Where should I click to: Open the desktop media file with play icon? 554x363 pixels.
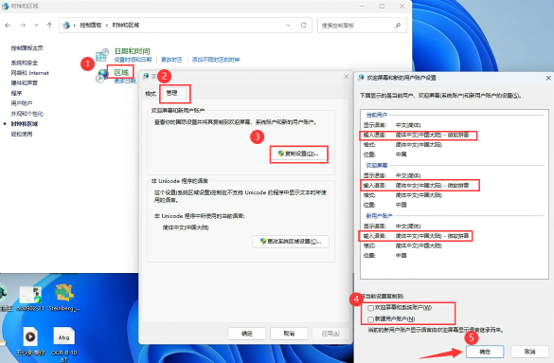click(x=30, y=340)
